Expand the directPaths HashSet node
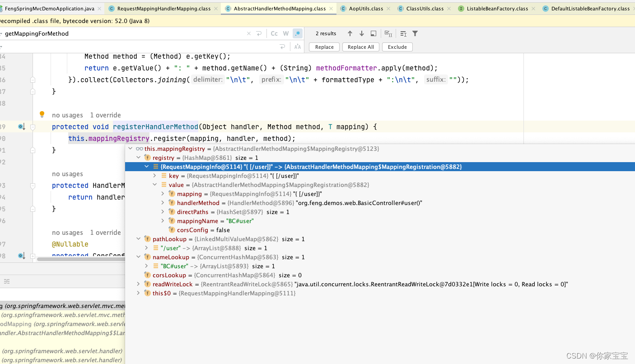The image size is (635, 364). [x=163, y=212]
